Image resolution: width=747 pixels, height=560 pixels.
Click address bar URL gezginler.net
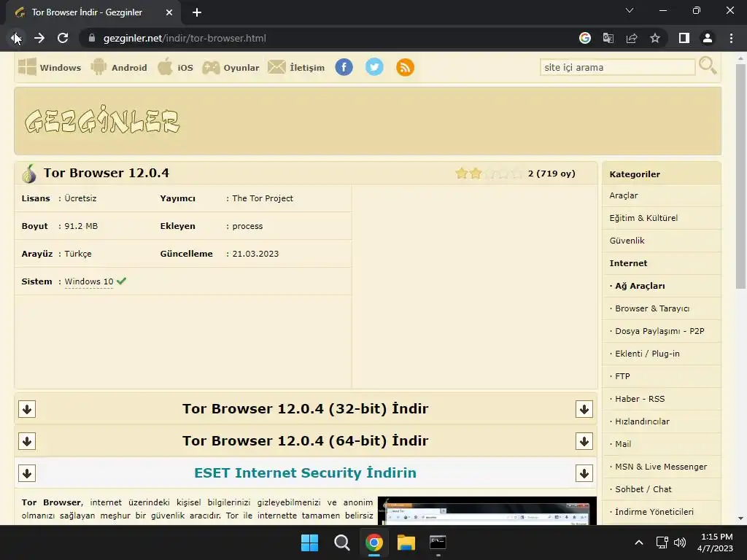[x=185, y=38]
